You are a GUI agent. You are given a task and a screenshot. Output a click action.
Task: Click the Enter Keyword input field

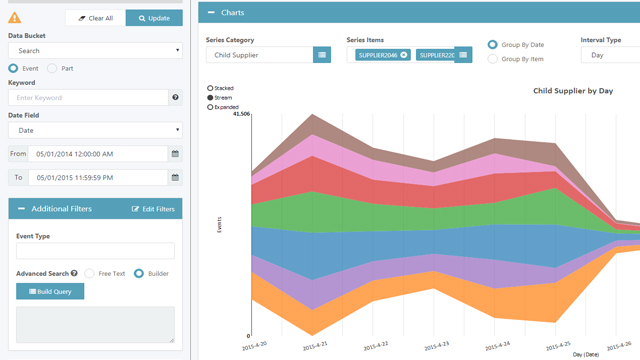click(x=88, y=98)
